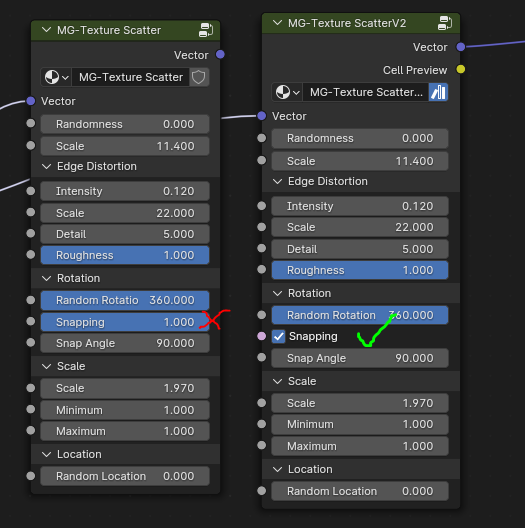Click Snapping slider in MG-Texture Scatter
Viewport: 525px width, 528px height.
pos(125,322)
